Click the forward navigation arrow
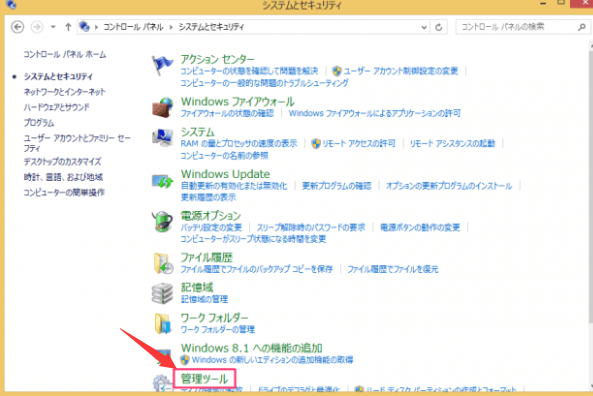 pos(37,27)
